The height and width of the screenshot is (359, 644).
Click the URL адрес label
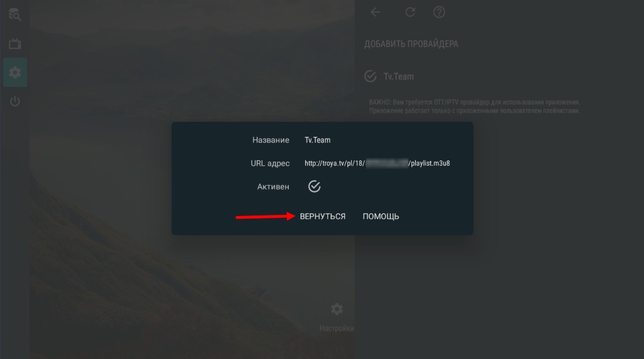click(270, 163)
